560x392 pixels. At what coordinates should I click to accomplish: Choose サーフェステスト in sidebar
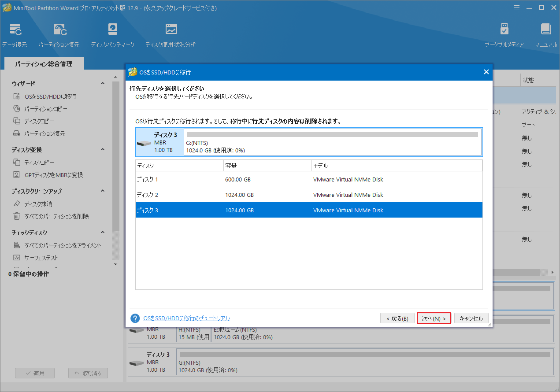[x=36, y=258]
